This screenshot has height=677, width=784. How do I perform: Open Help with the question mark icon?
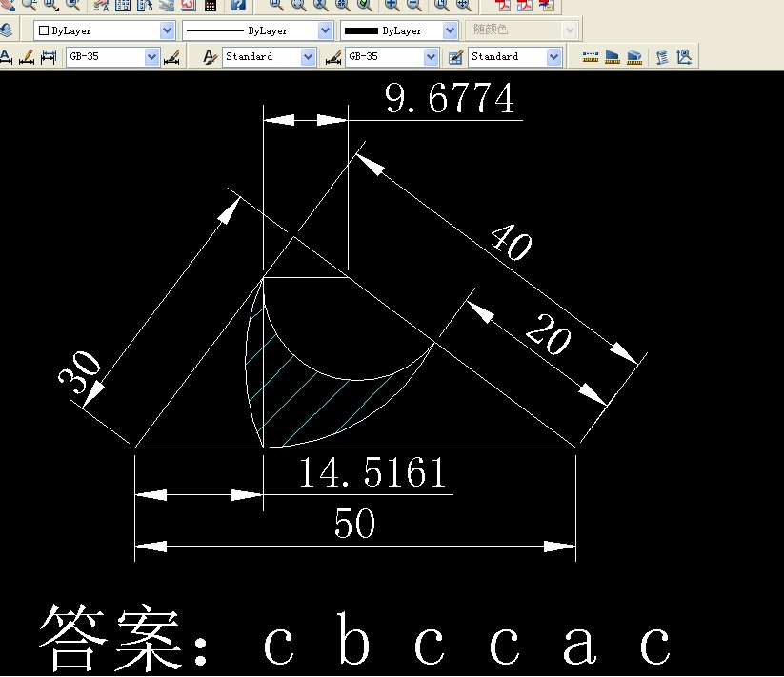238,5
